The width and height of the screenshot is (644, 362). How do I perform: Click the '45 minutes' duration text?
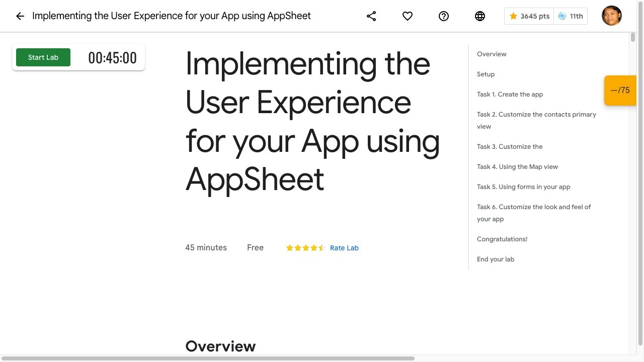[206, 247]
